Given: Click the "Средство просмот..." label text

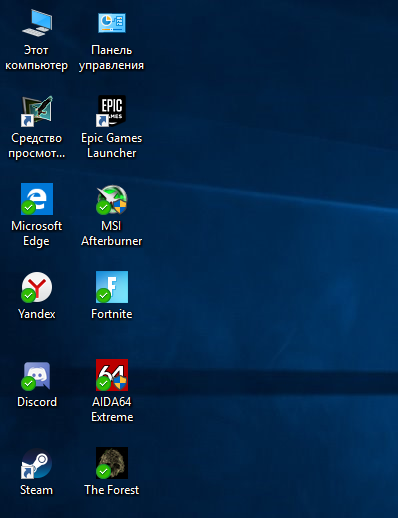Looking at the screenshot, I should click(36, 146).
